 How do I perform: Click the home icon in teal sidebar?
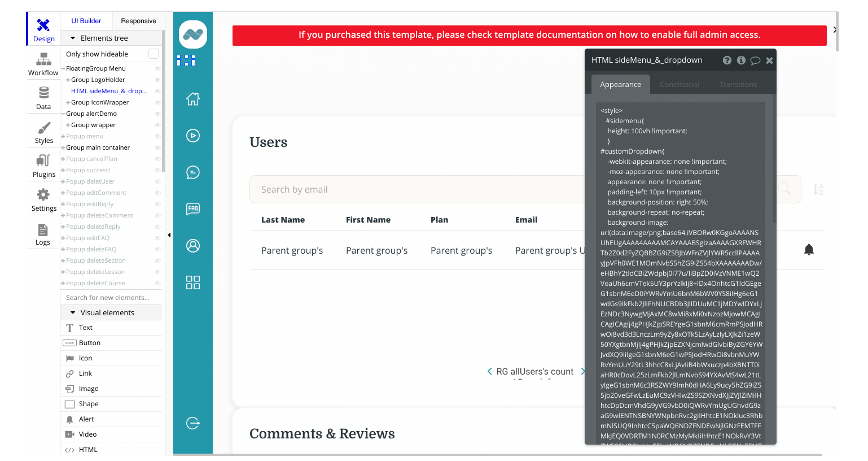pos(193,99)
